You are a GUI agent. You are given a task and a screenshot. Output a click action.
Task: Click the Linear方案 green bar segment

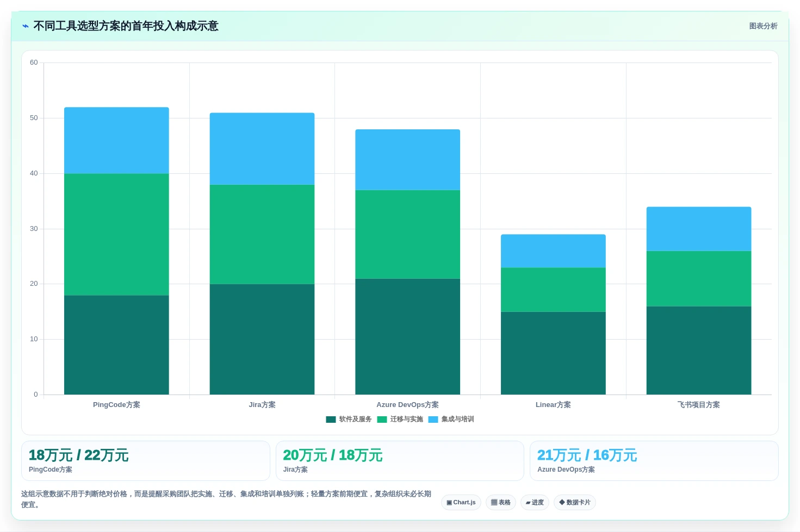553,290
